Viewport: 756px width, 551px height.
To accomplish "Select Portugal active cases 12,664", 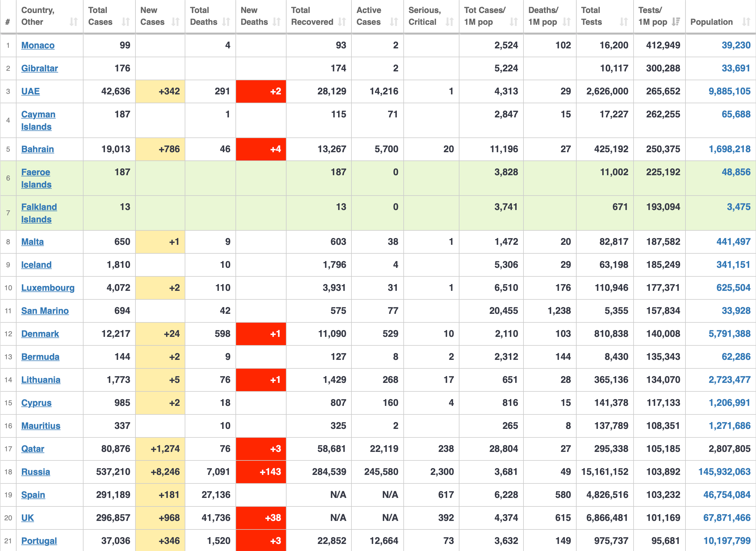I will (384, 541).
